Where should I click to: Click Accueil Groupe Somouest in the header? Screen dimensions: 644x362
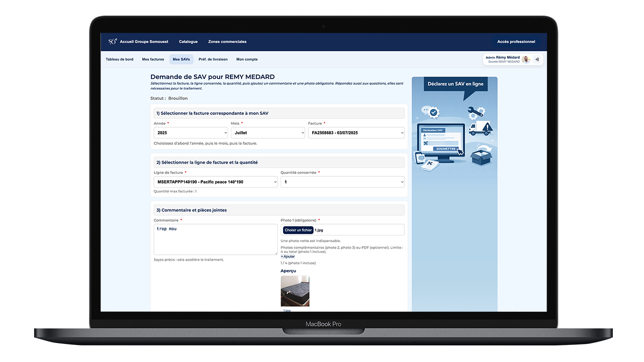point(144,42)
